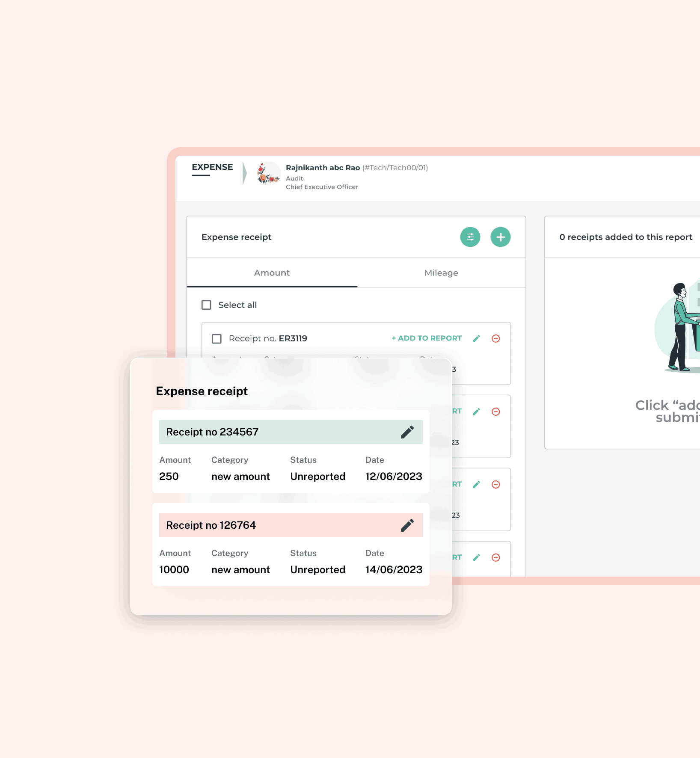The height and width of the screenshot is (758, 700).
Task: Edit Receipt no 234567 with pencil icon
Action: (407, 432)
